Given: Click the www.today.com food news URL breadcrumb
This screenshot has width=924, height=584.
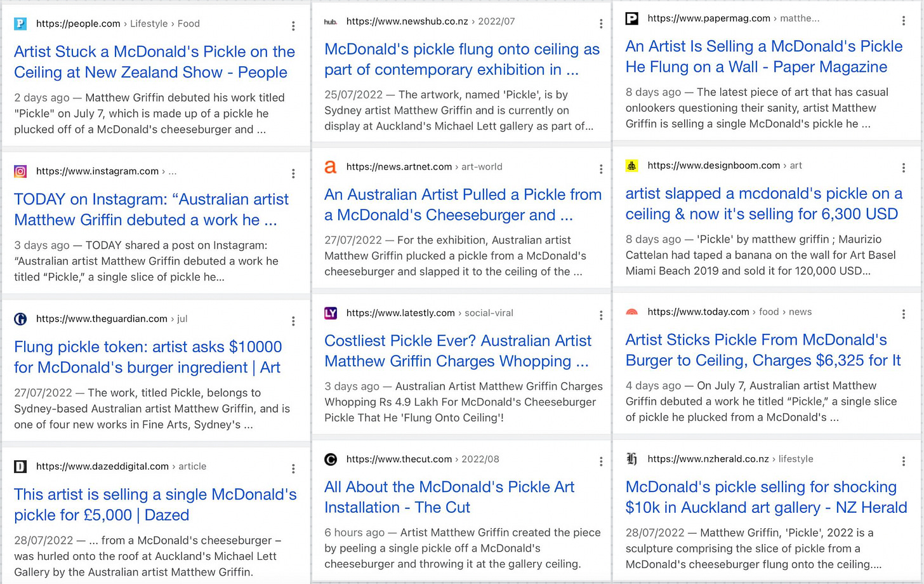Looking at the screenshot, I should coord(730,312).
